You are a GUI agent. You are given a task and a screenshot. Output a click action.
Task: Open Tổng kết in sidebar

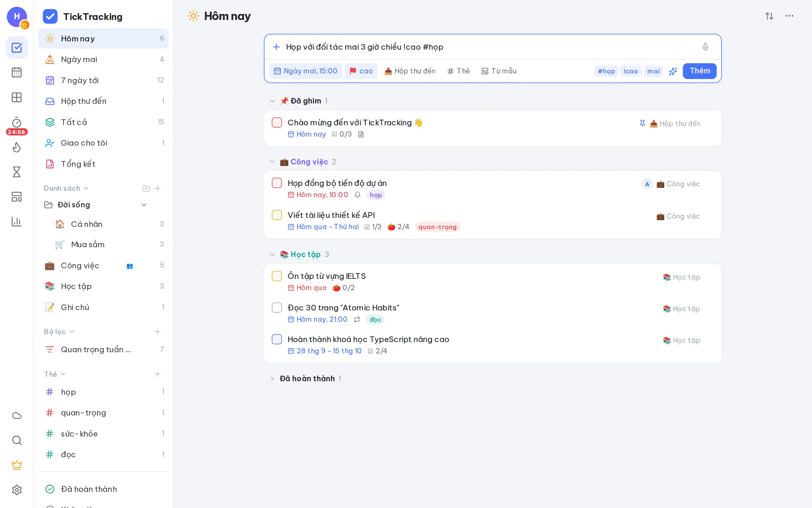point(103,164)
